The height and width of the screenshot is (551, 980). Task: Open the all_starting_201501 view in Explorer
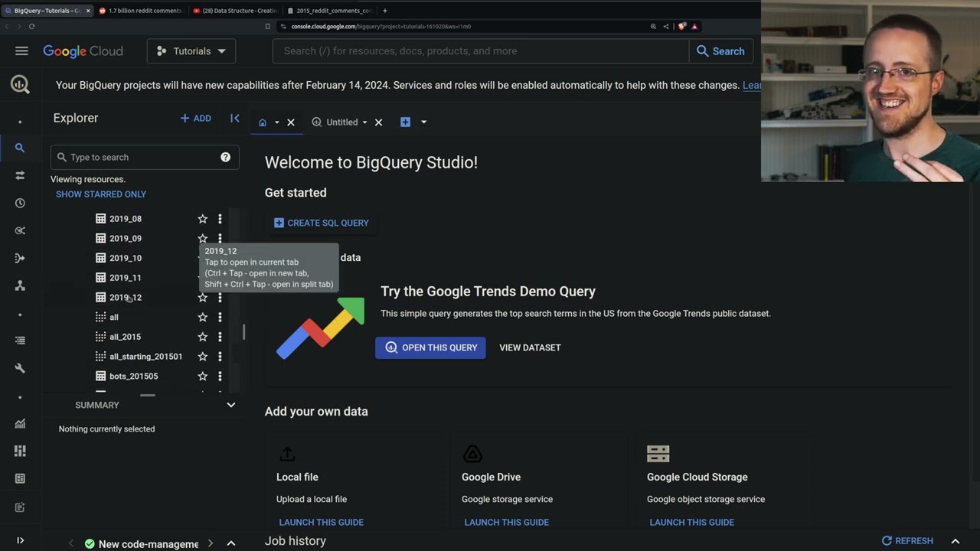tap(145, 357)
